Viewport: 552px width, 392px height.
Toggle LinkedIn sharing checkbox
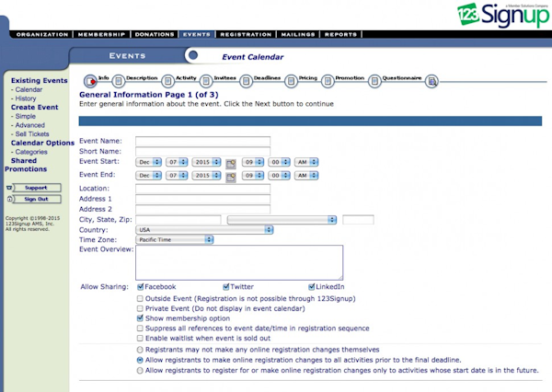pyautogui.click(x=312, y=287)
